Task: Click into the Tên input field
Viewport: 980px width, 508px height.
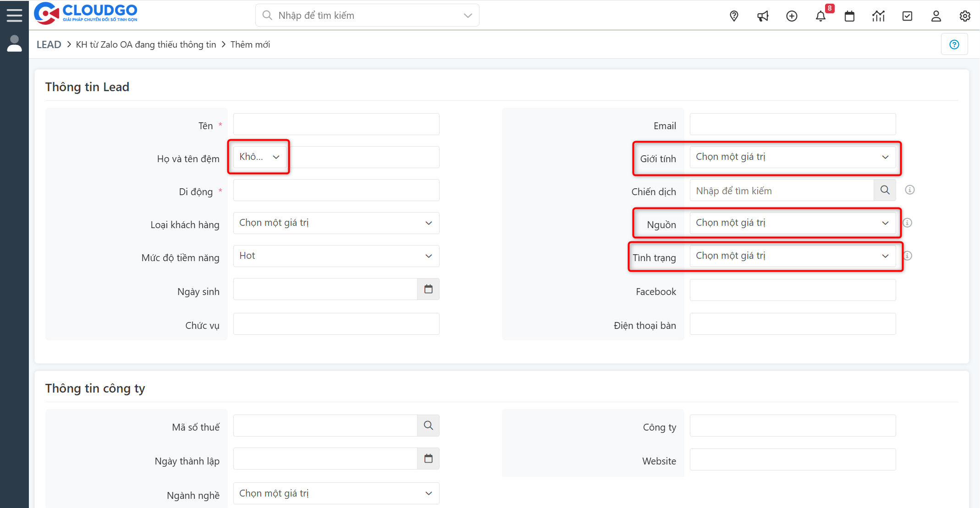Action: [336, 124]
